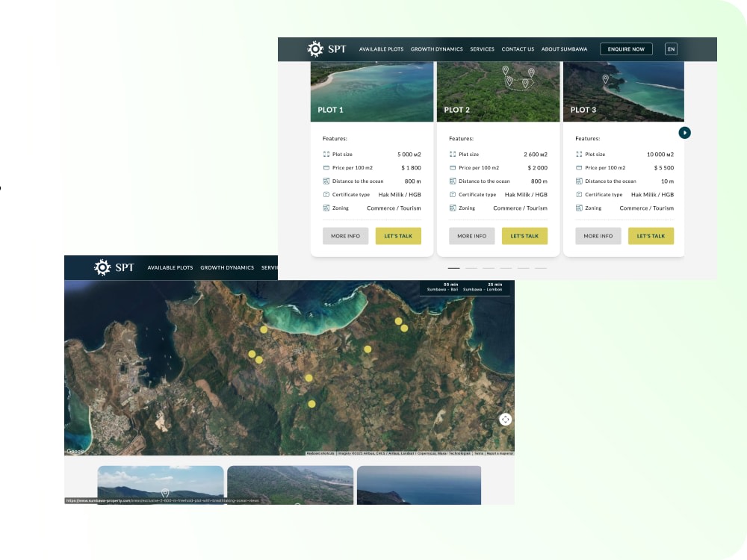The image size is (747, 560).
Task: Open the middle hillside thumbnail below the map
Action: (x=290, y=485)
